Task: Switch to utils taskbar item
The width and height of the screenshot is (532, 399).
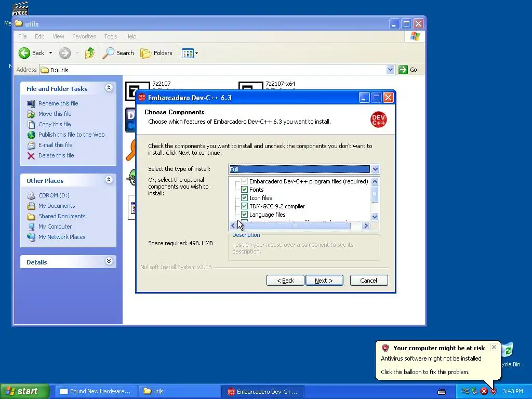Action: (179, 391)
